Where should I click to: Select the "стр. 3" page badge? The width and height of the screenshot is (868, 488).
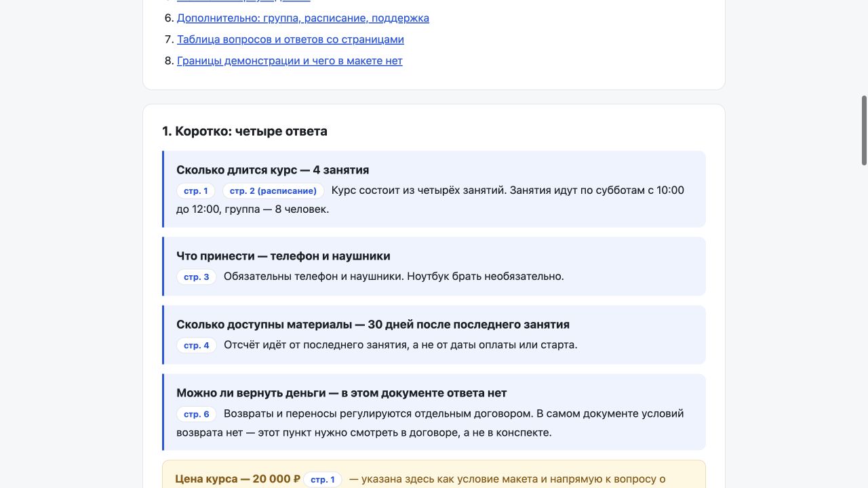coord(197,277)
